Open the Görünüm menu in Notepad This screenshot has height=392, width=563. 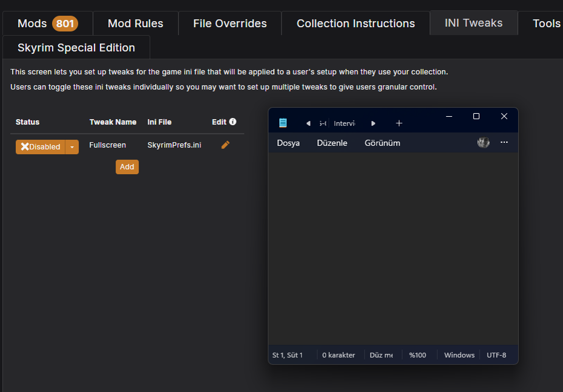[x=382, y=142]
